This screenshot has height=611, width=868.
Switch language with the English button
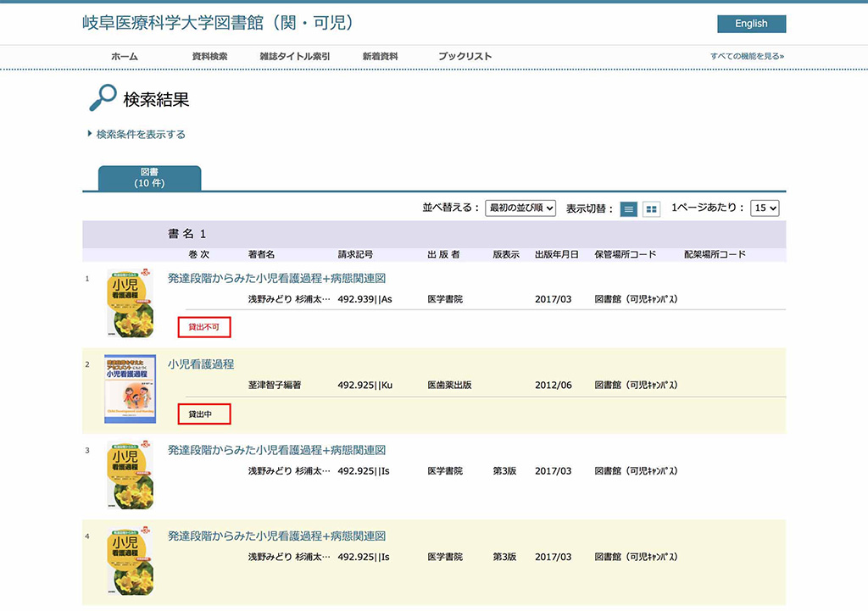[x=751, y=24]
